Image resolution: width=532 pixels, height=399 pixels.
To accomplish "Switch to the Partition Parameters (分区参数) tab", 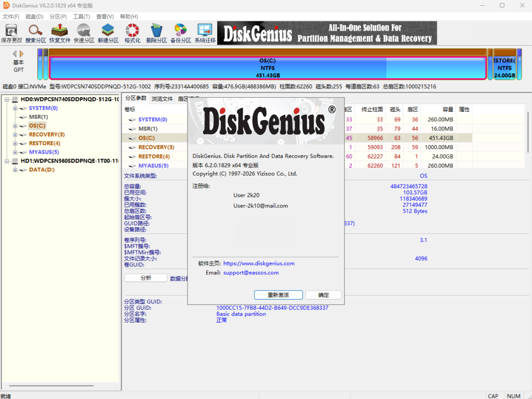I will pos(136,98).
